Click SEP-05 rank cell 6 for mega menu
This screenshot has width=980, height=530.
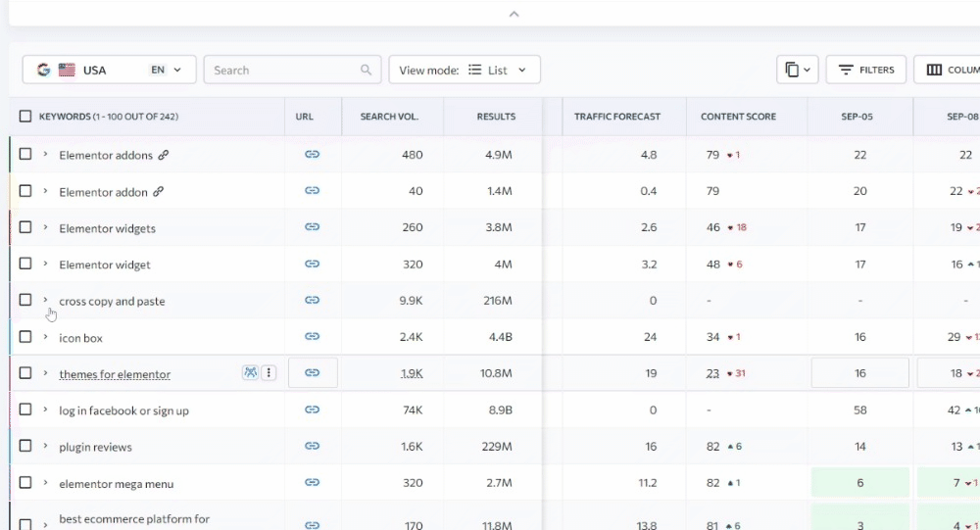click(860, 483)
